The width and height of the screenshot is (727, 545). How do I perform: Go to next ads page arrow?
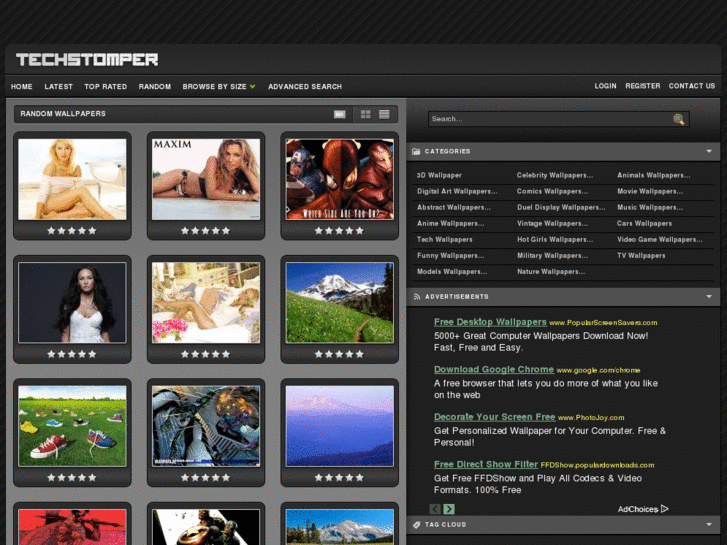449,509
